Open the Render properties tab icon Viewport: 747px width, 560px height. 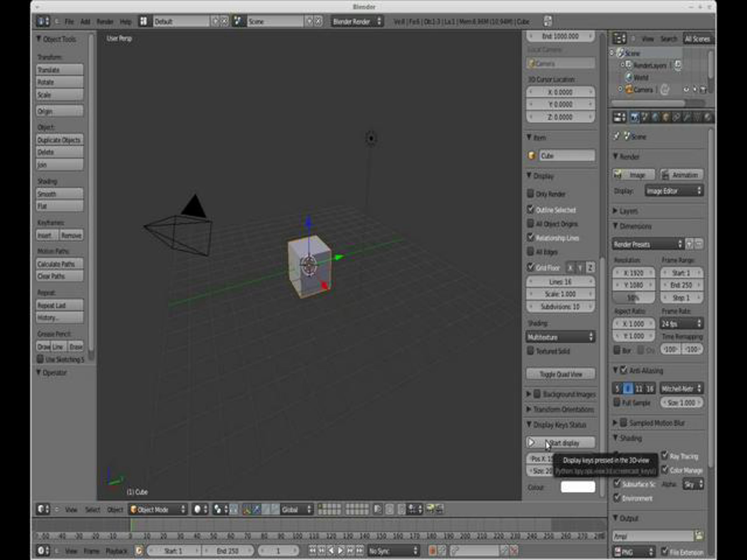(634, 117)
